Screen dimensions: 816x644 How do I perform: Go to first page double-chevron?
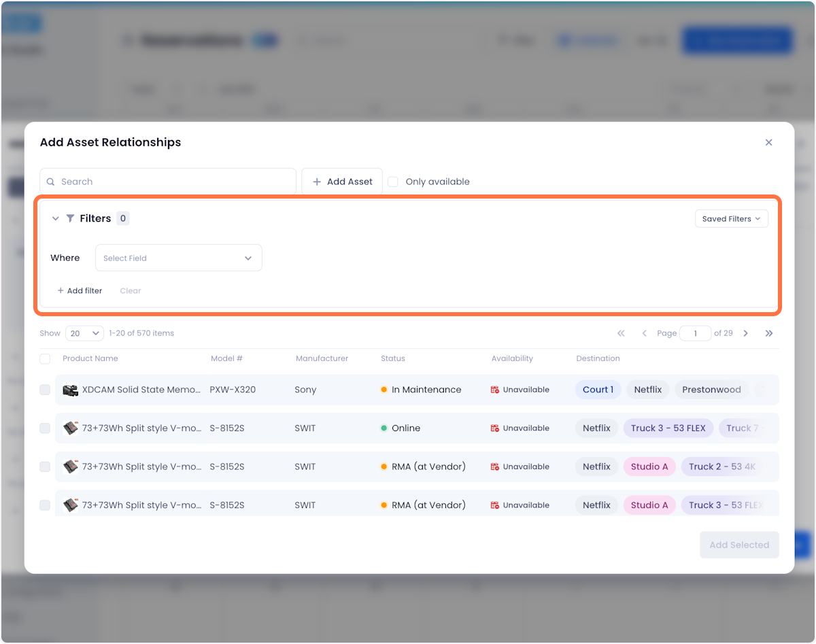(621, 333)
